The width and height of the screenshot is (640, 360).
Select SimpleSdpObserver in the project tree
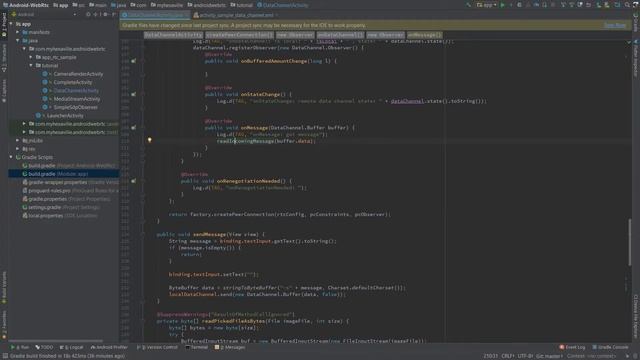(x=76, y=107)
